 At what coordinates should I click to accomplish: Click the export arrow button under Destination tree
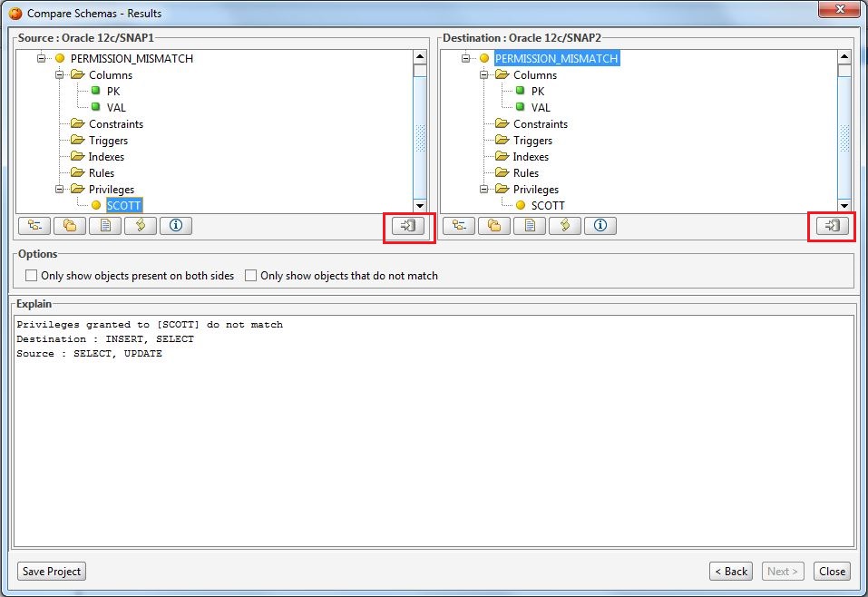833,225
